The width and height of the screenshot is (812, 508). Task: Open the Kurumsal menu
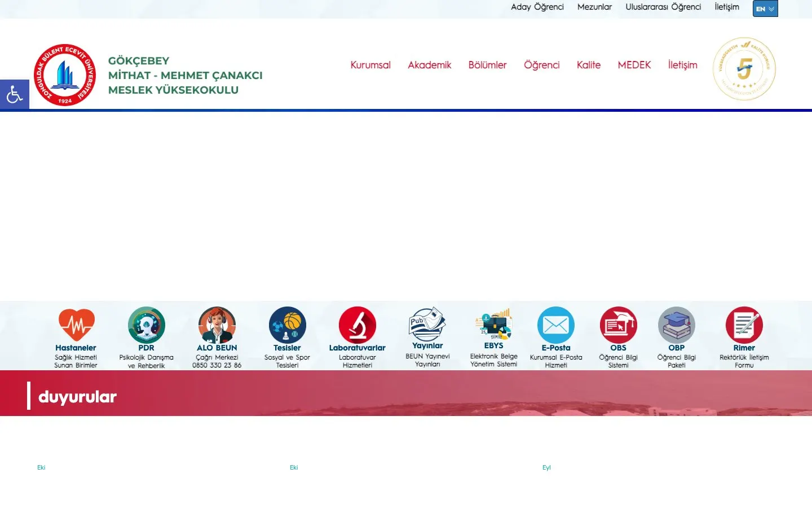[x=370, y=65]
